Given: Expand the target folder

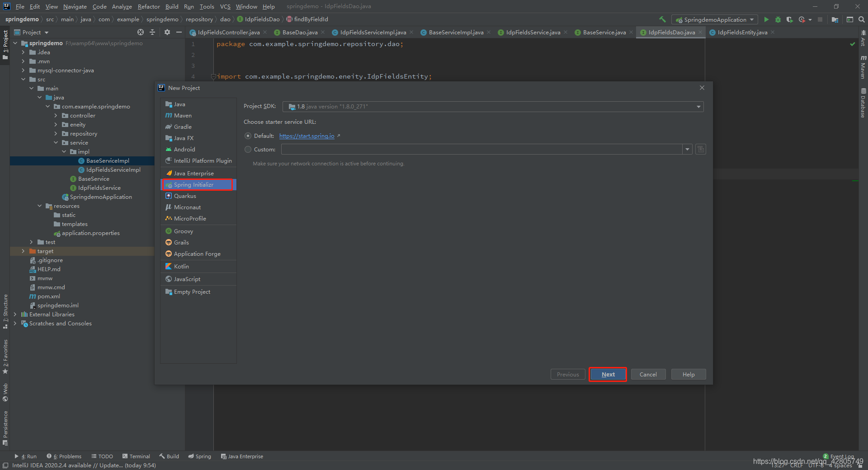Looking at the screenshot, I should [23, 251].
